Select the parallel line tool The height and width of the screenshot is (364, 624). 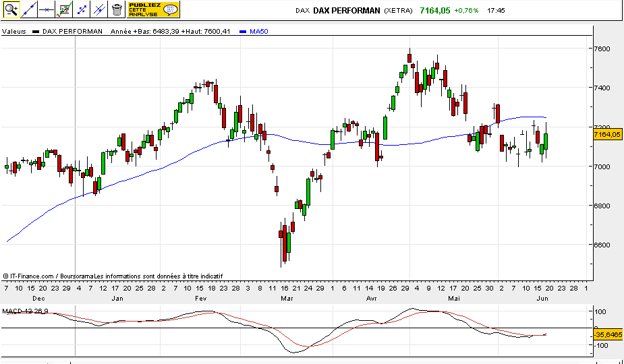tap(99, 9)
